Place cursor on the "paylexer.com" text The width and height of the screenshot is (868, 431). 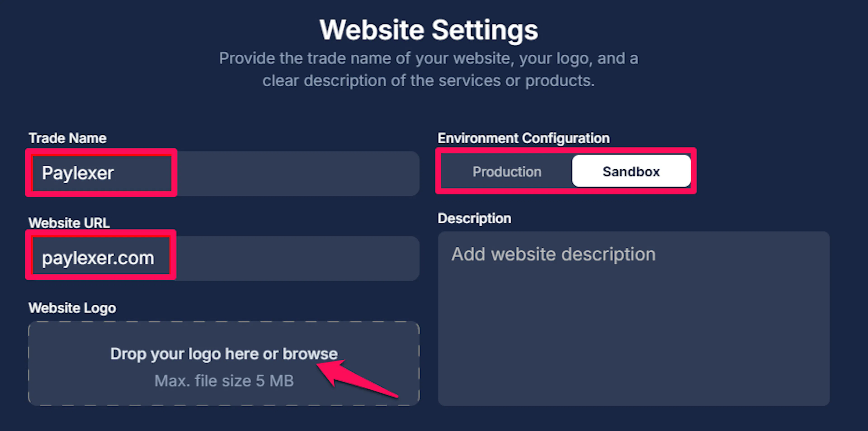98,258
